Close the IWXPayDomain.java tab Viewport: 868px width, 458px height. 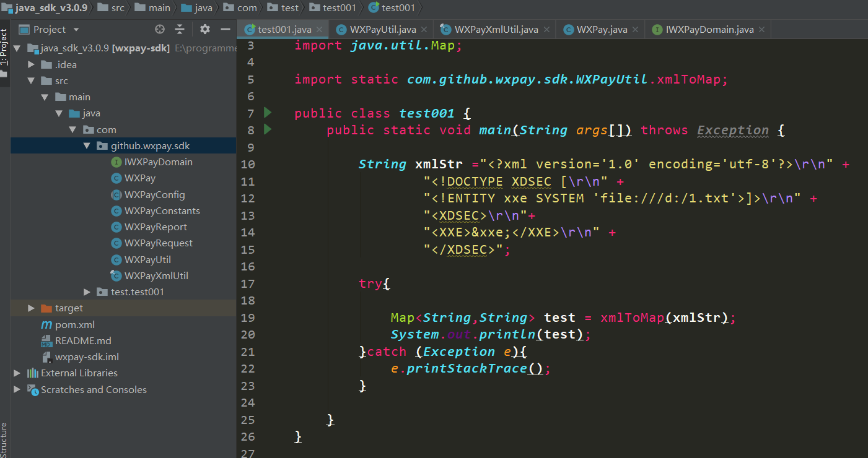[761, 30]
